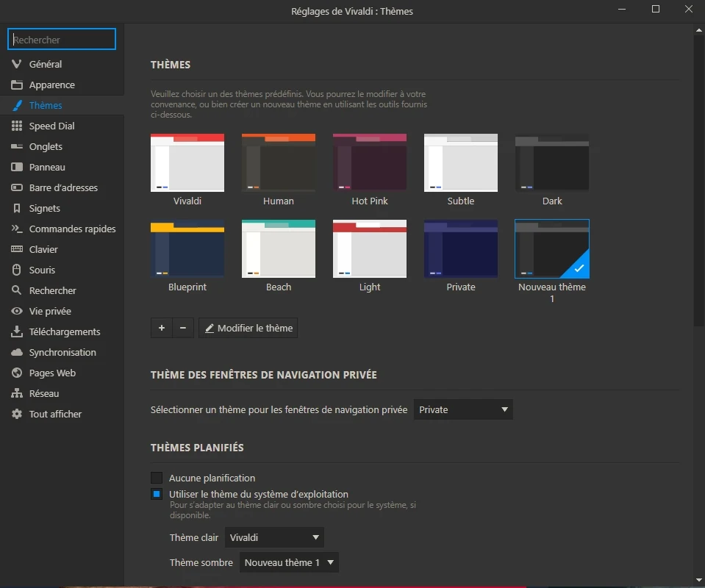705x588 pixels.
Task: Select the Beach theme thumbnail
Action: pyautogui.click(x=279, y=248)
